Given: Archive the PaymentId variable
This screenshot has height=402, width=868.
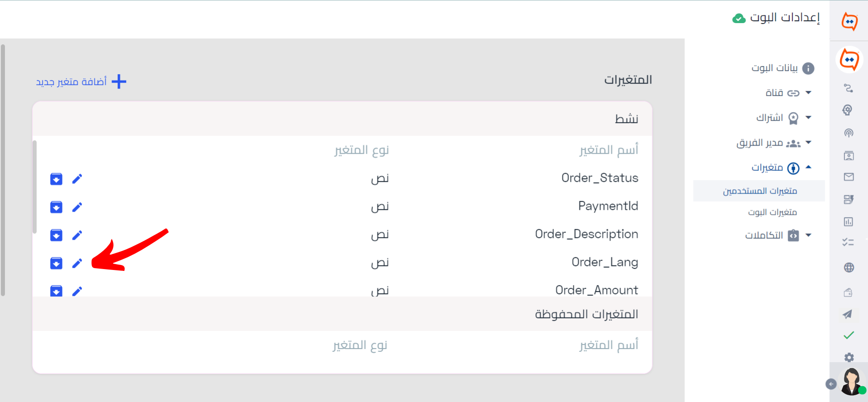Looking at the screenshot, I should [x=56, y=207].
